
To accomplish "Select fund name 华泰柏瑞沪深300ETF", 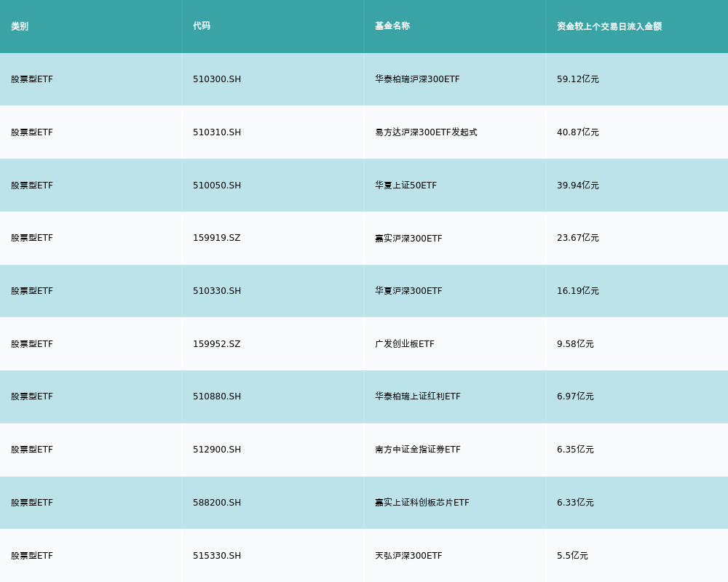I will tap(417, 79).
